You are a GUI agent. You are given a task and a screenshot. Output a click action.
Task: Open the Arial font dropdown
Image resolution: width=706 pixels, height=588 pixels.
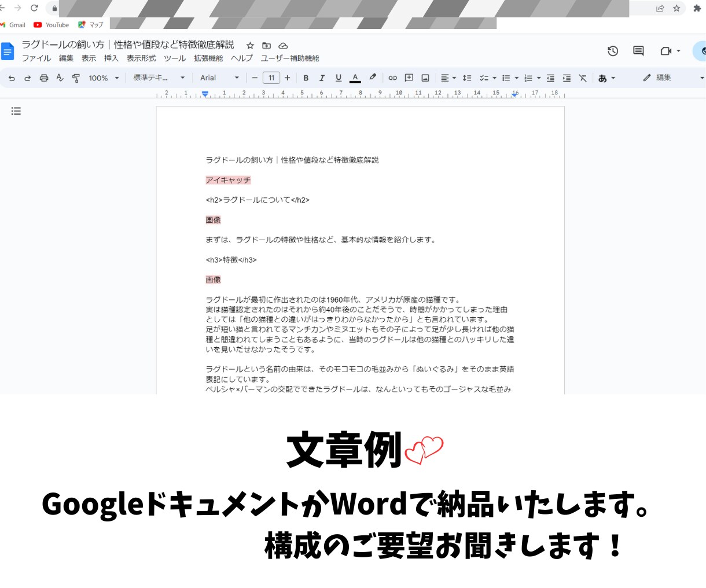tap(219, 78)
